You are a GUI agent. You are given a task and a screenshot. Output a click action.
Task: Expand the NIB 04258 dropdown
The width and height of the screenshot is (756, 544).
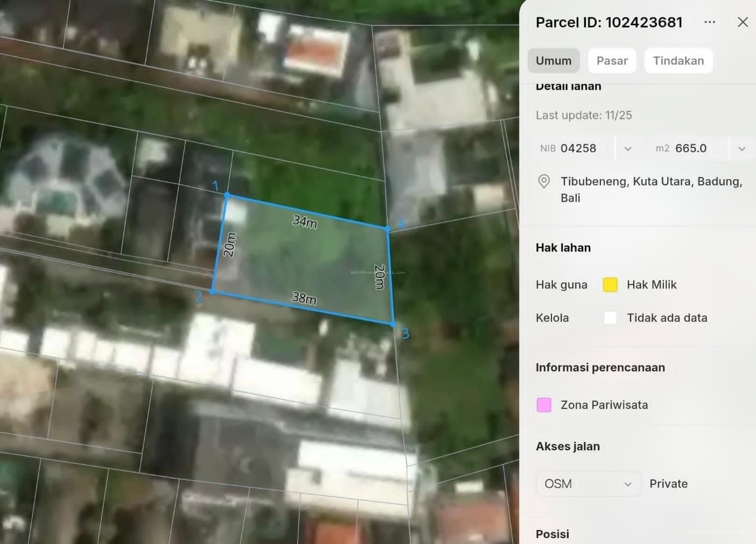(628, 149)
